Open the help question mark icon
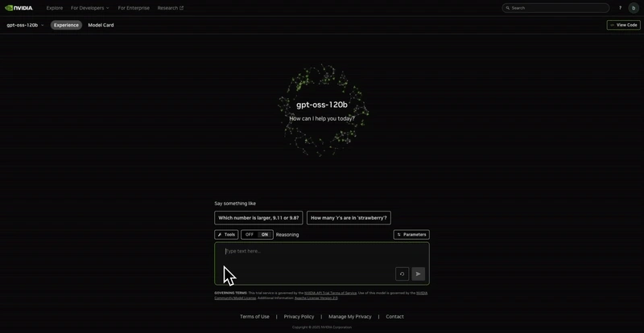 620,8
